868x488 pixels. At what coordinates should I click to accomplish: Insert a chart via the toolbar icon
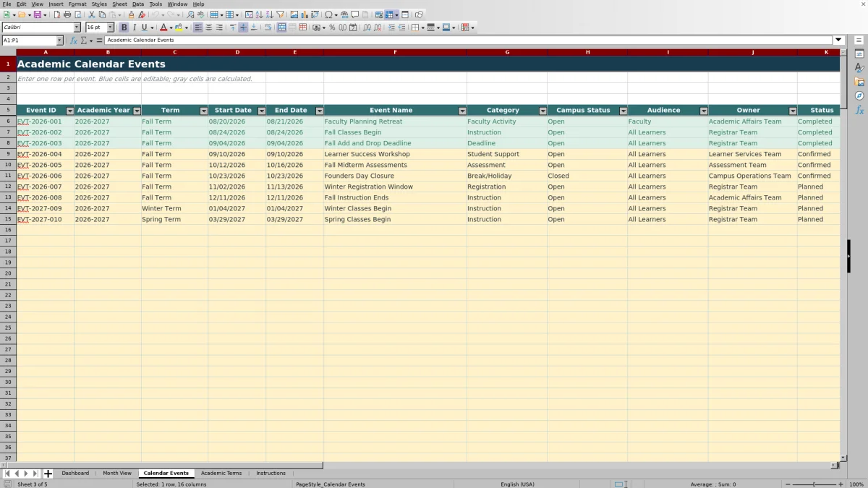(305, 14)
